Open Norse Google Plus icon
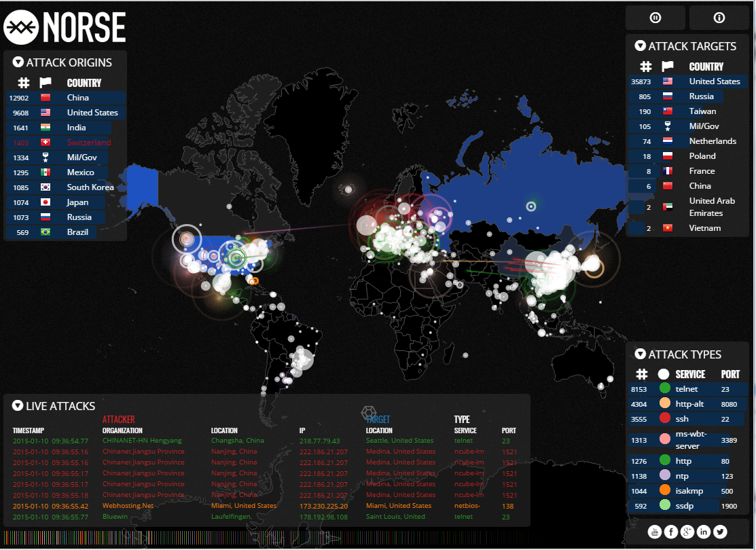Image resolution: width=756 pixels, height=550 pixels. (687, 532)
